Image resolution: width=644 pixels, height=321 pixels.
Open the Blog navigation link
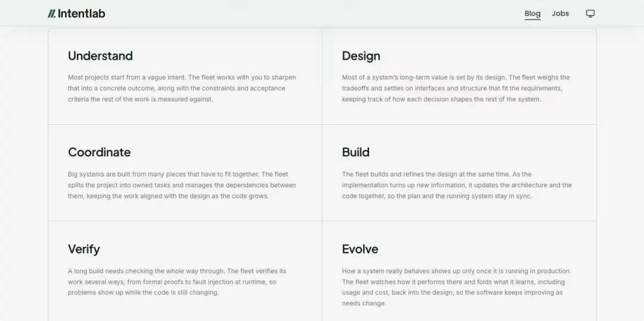point(532,14)
